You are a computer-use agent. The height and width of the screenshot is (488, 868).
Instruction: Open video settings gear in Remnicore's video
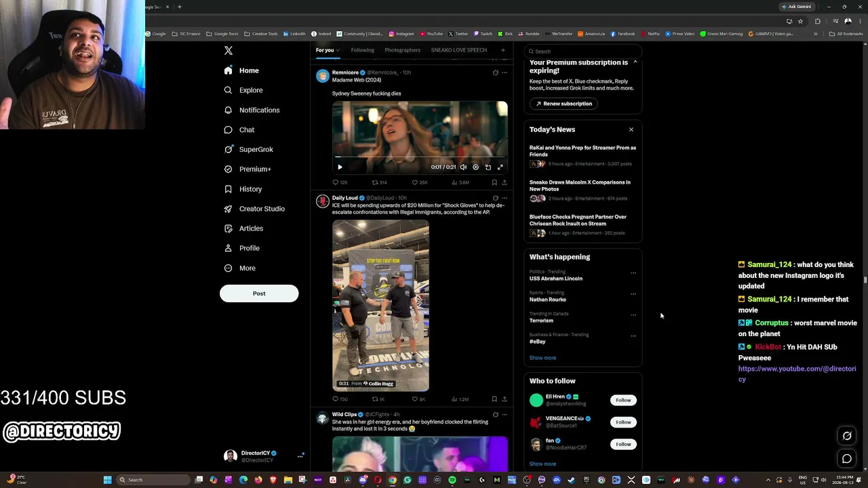pos(475,167)
